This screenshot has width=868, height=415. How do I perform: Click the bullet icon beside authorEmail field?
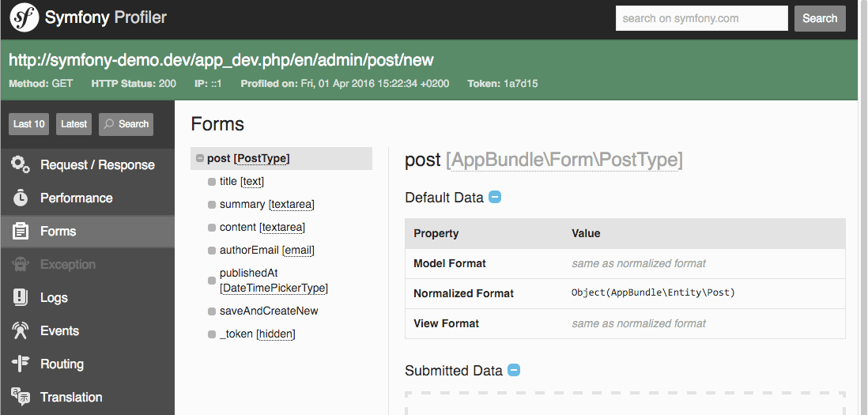(211, 251)
